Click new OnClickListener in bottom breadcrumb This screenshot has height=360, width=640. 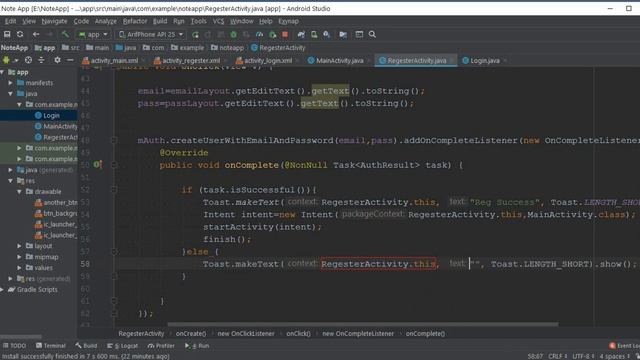point(246,334)
